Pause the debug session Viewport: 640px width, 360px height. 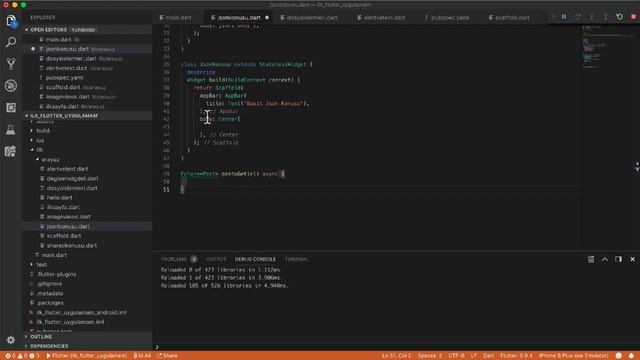[x=564, y=17]
